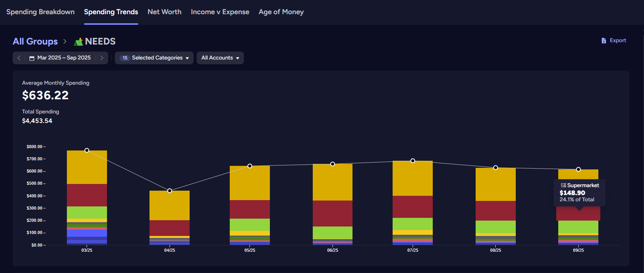This screenshot has width=644, height=273.
Task: Select the Age of Money tab
Action: click(281, 12)
